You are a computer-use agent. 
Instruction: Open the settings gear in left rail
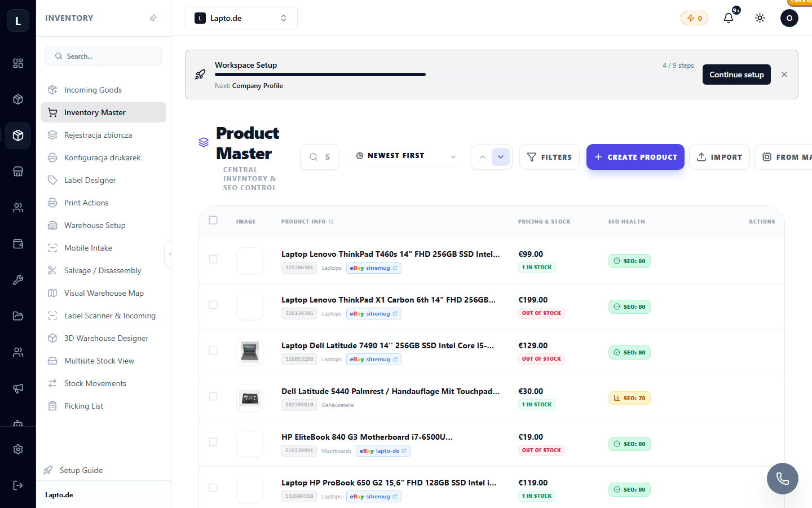(18, 449)
